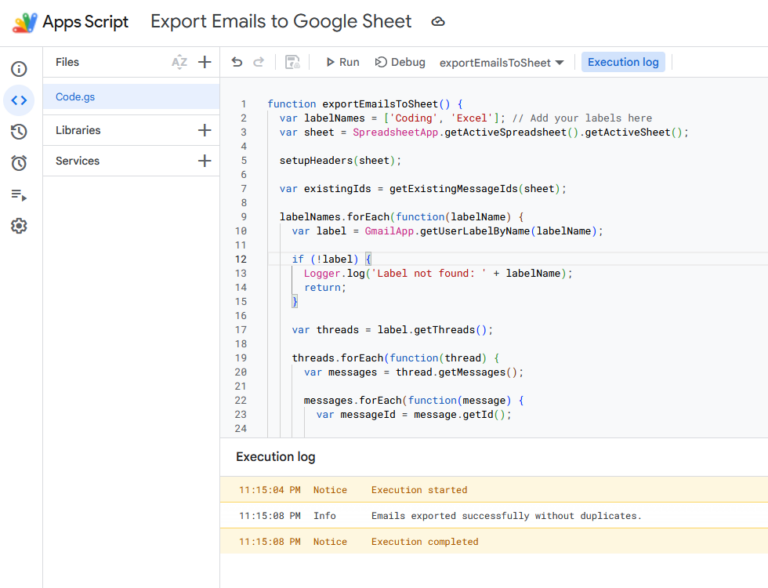Click the return statement on line 14

tap(325, 288)
